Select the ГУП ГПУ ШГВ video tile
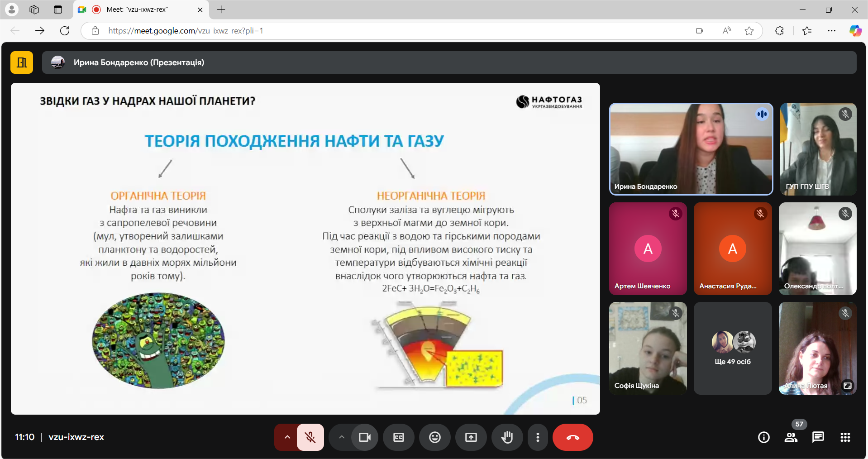This screenshot has height=459, width=868. coord(818,149)
